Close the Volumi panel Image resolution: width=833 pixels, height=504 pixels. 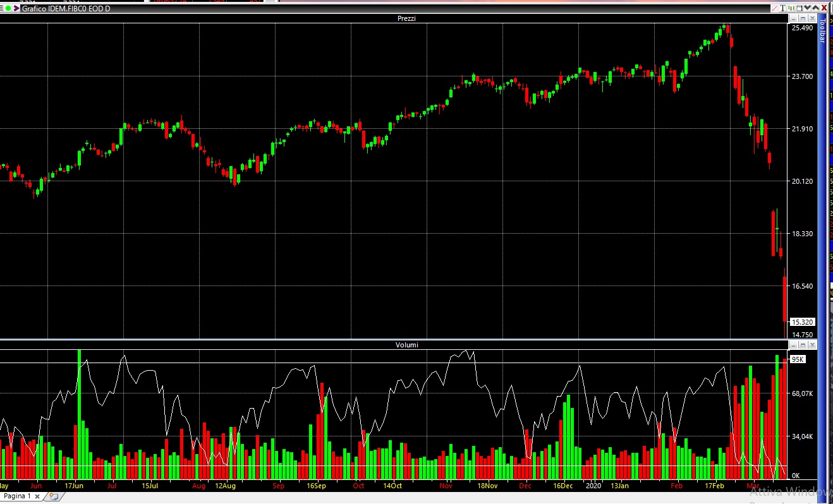[x=812, y=345]
